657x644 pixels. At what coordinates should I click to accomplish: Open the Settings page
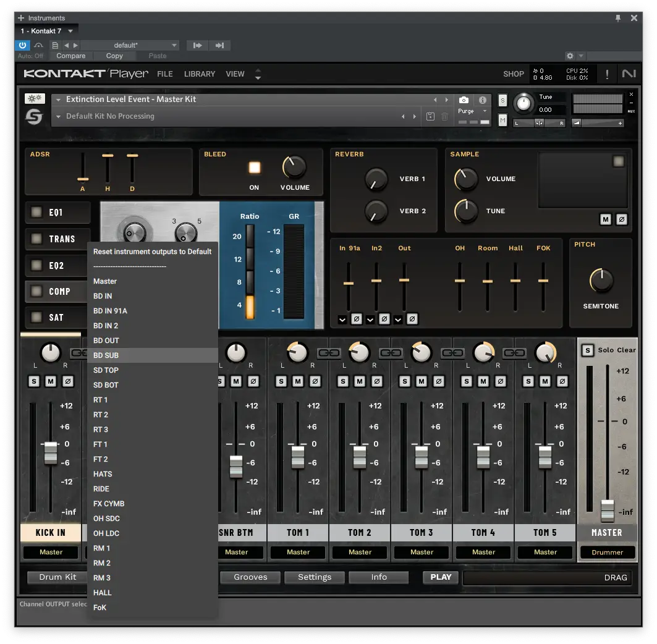pyautogui.click(x=314, y=577)
